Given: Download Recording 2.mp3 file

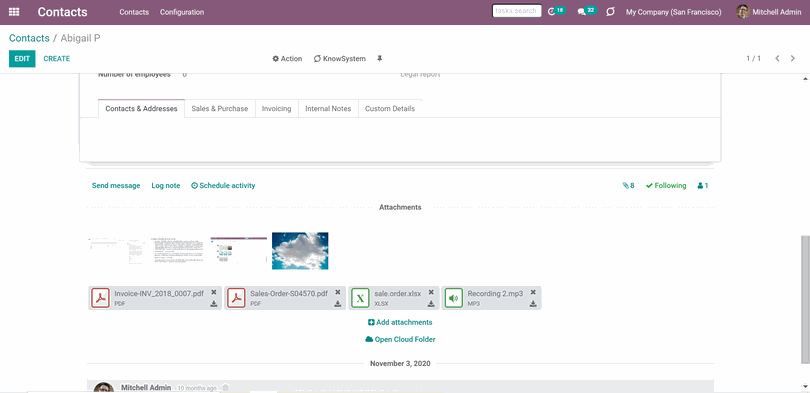Looking at the screenshot, I should tap(533, 304).
